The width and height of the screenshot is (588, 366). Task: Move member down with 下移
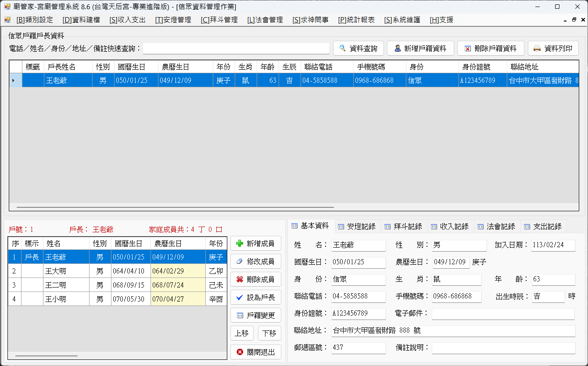pyautogui.click(x=269, y=333)
